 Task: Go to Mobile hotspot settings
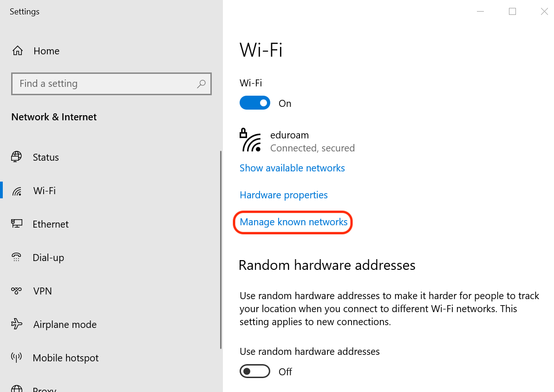65,358
